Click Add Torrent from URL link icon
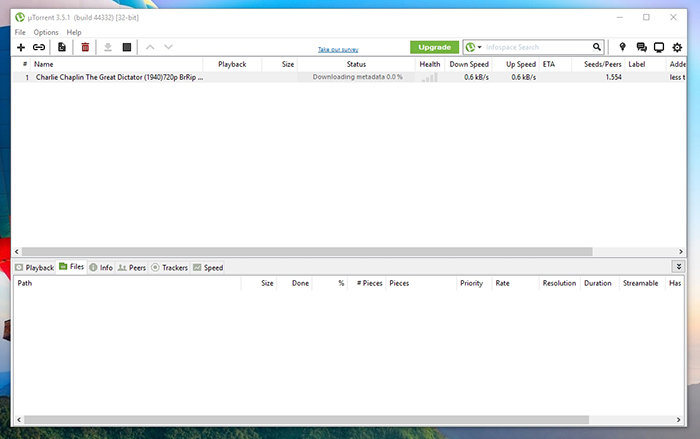 (39, 47)
